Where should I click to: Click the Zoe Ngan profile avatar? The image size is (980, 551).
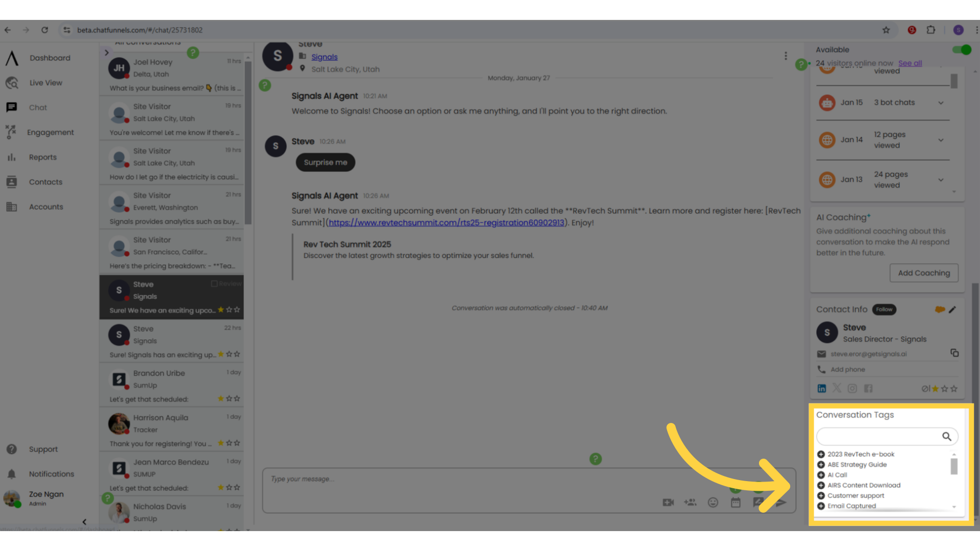(x=12, y=498)
